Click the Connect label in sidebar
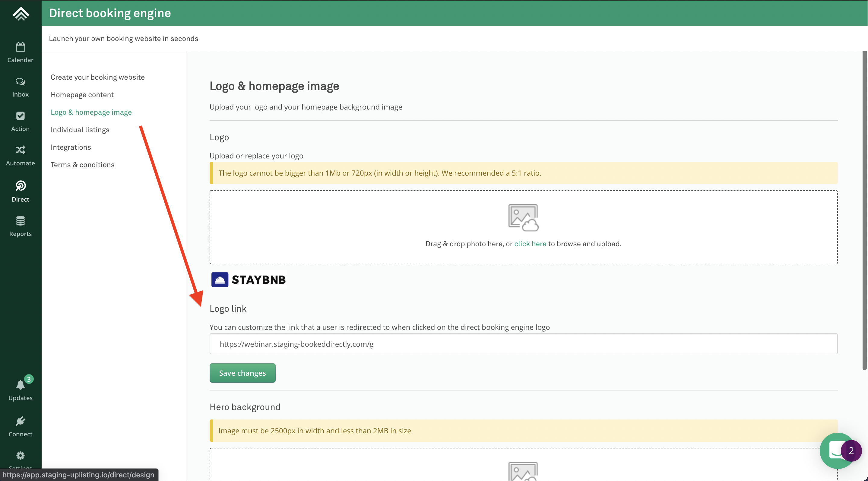 tap(21, 434)
